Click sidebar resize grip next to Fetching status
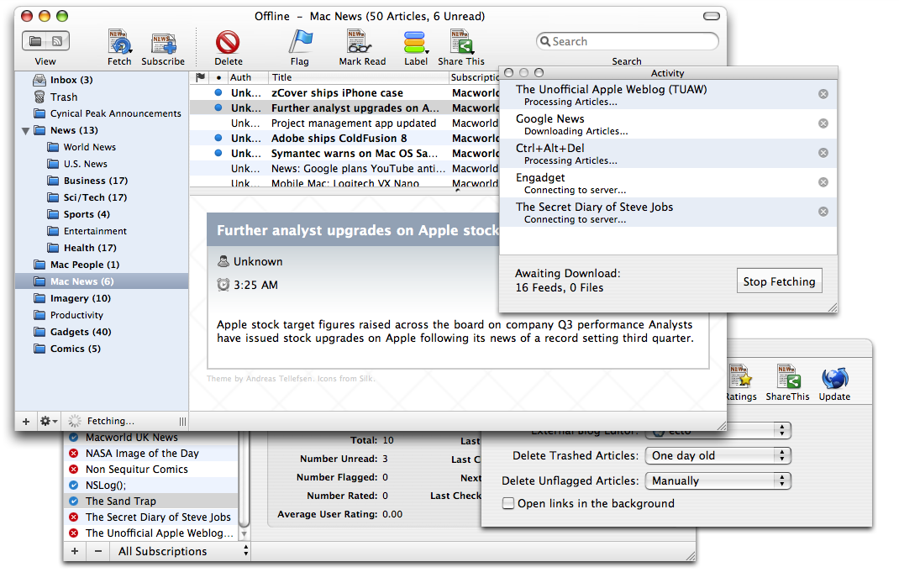The width and height of the screenshot is (899, 588). 182,422
